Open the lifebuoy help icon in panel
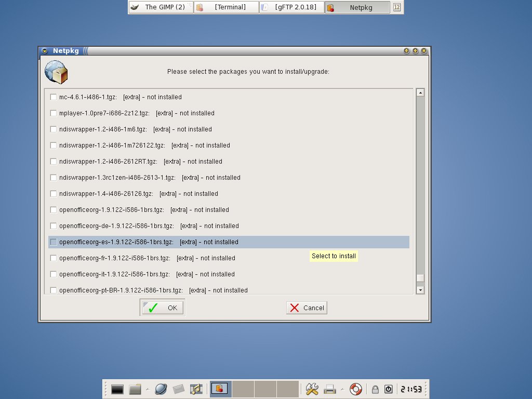The width and height of the screenshot is (532, 399). coord(355,389)
